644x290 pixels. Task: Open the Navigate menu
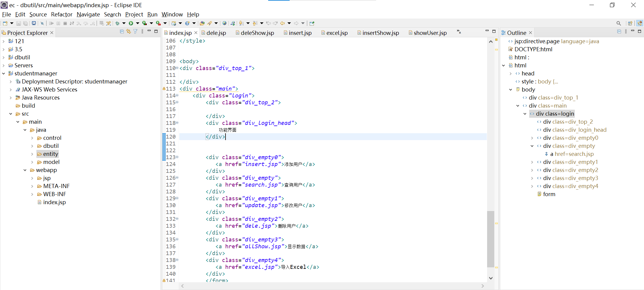click(x=88, y=14)
